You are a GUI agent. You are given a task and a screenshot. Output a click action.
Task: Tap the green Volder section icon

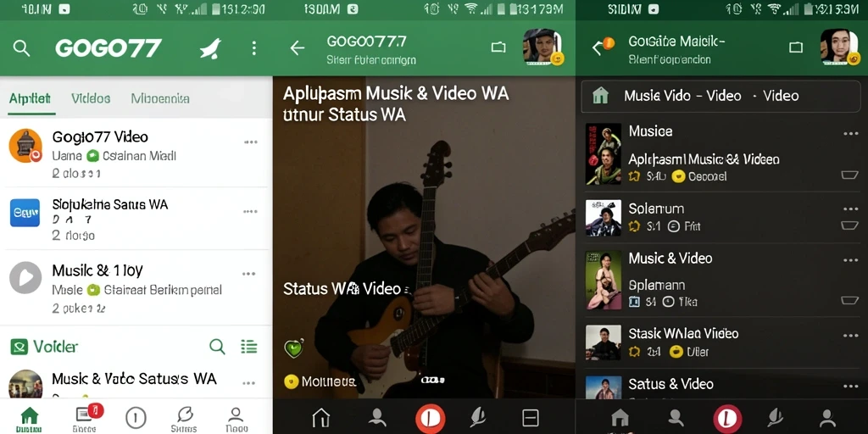coord(19,347)
